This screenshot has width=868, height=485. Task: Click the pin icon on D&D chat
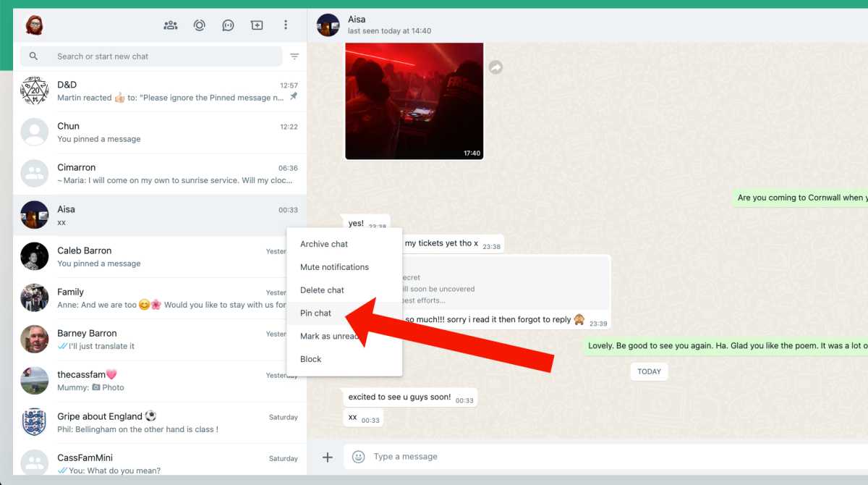tap(293, 97)
